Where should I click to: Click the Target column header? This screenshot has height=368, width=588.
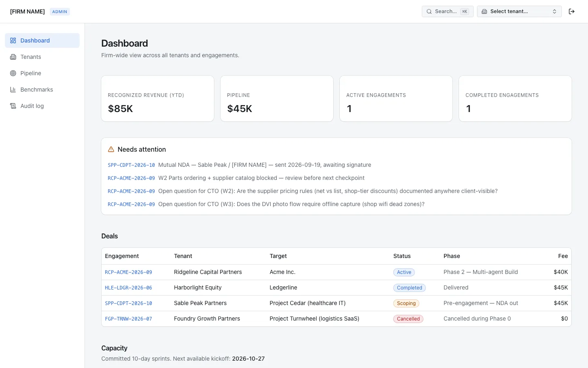(x=278, y=256)
